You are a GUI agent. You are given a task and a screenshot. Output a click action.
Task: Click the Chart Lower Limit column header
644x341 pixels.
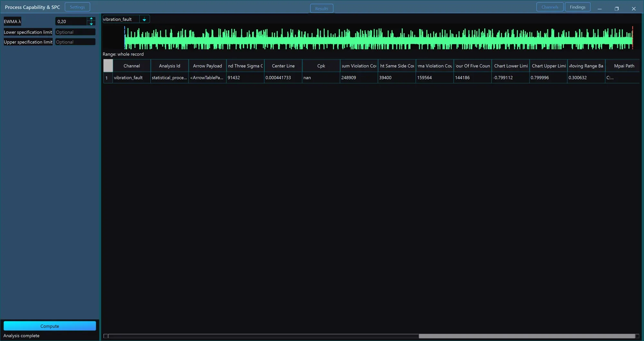510,66
